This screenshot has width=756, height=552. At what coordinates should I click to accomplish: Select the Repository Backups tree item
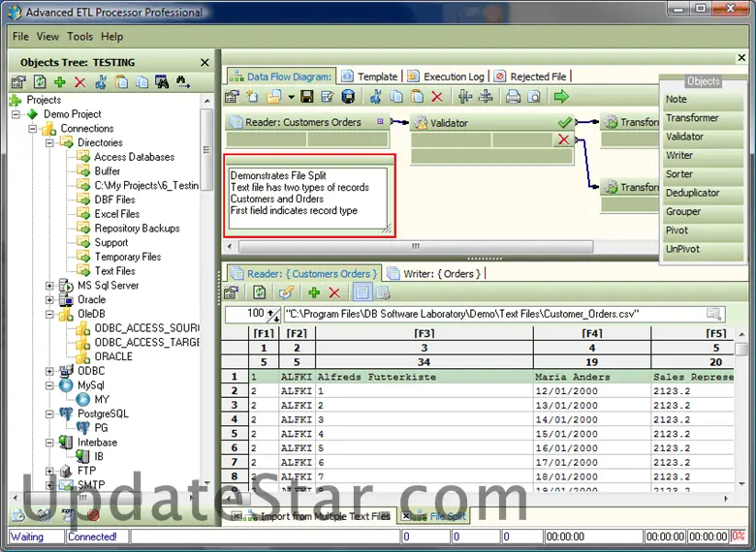click(x=137, y=229)
